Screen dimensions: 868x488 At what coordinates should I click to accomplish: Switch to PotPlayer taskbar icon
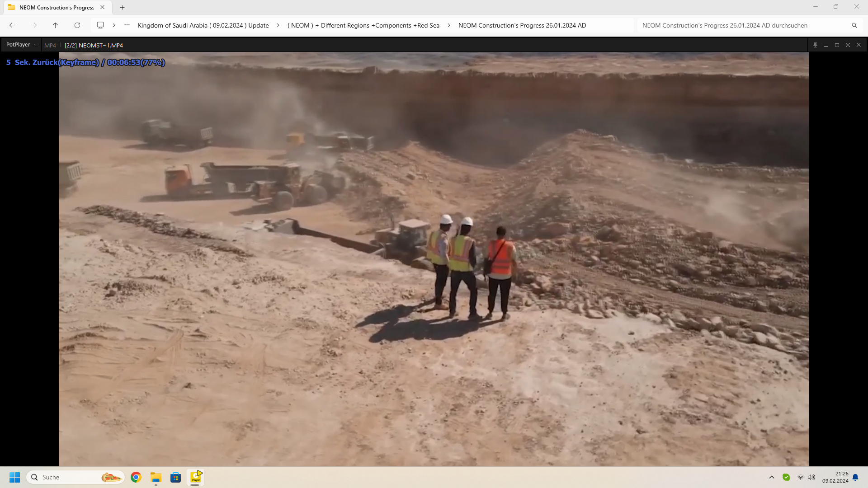pyautogui.click(x=196, y=477)
